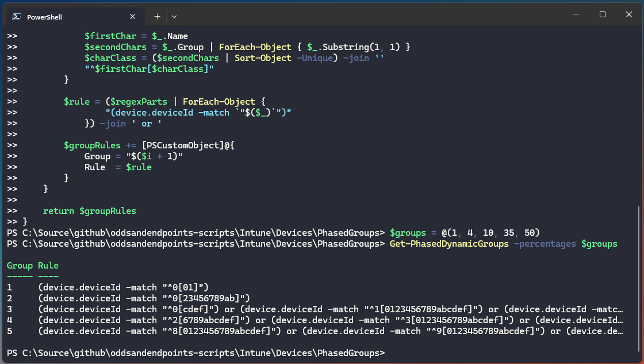Click the Group column header in output
The image size is (644, 364).
[20, 266]
